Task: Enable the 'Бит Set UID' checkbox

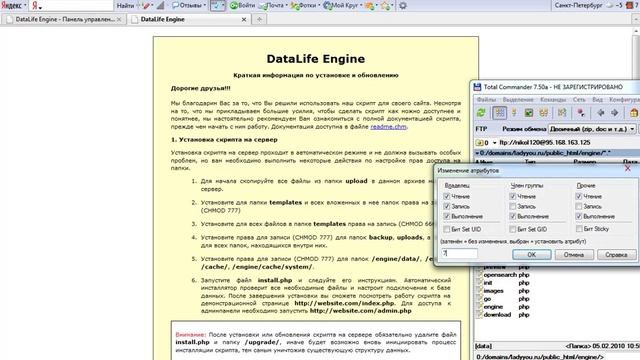Action: [x=447, y=229]
